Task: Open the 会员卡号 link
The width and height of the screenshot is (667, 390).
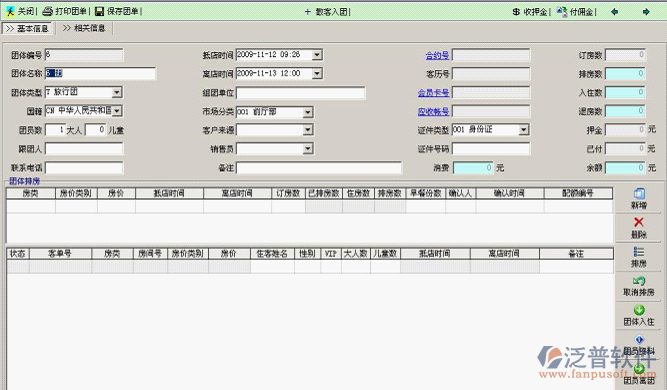Action: click(x=433, y=93)
